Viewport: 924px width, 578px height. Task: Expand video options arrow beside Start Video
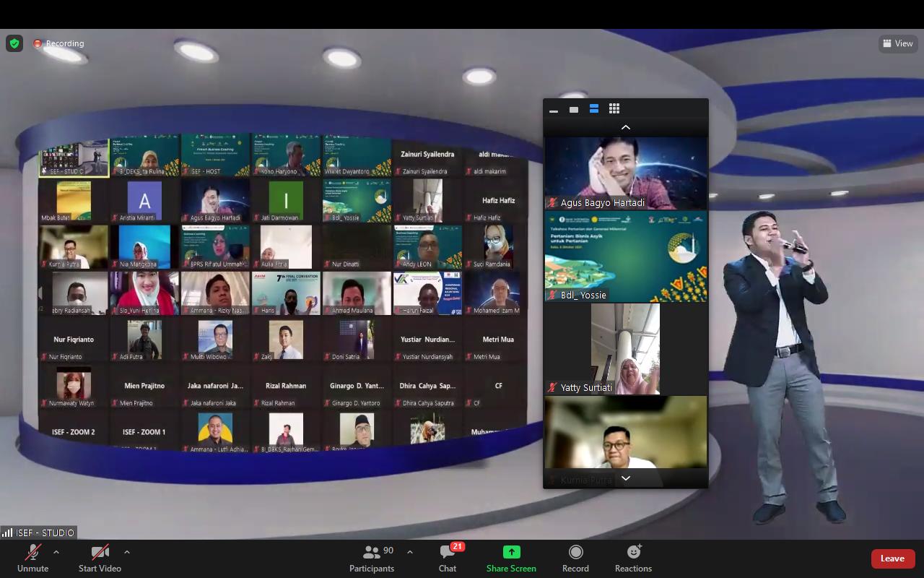[127, 552]
